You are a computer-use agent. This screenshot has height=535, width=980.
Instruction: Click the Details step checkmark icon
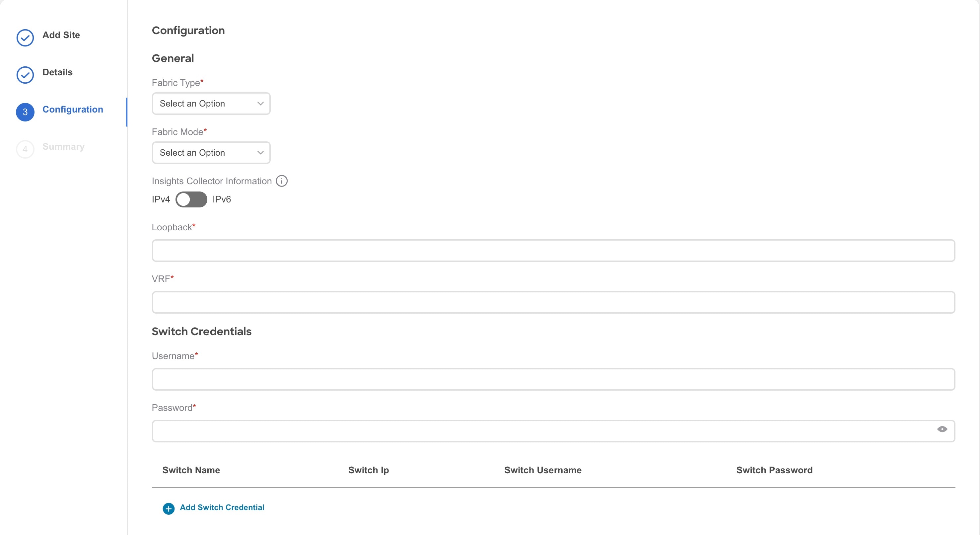25,75
